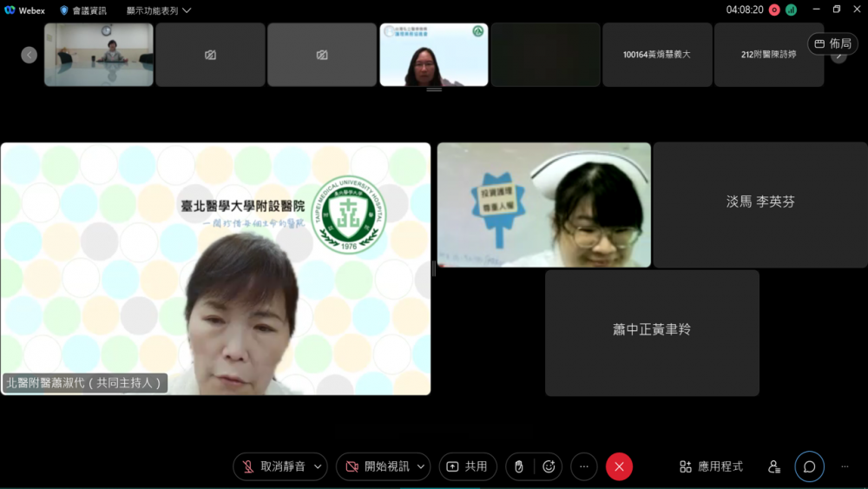Select first camera-off participant thumbnail
868x489 pixels.
(210, 54)
